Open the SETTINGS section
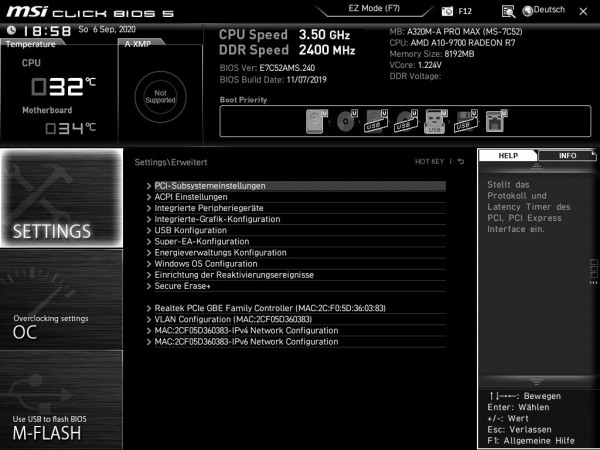 (x=62, y=198)
